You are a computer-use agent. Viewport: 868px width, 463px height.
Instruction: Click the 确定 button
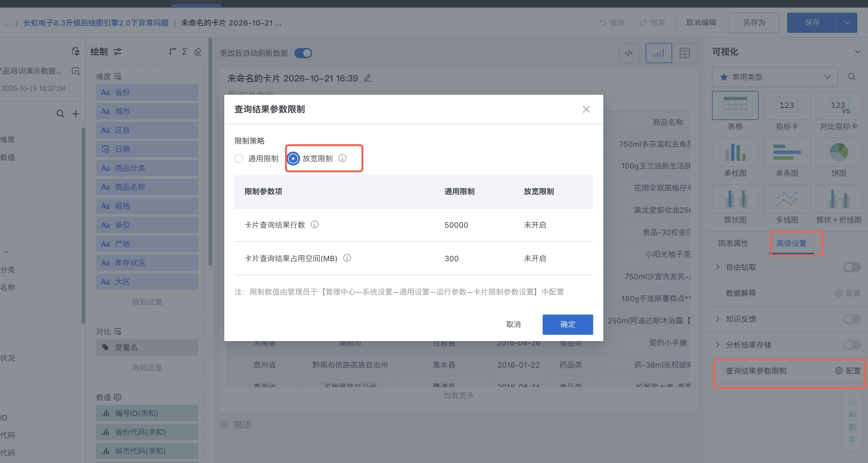(567, 324)
